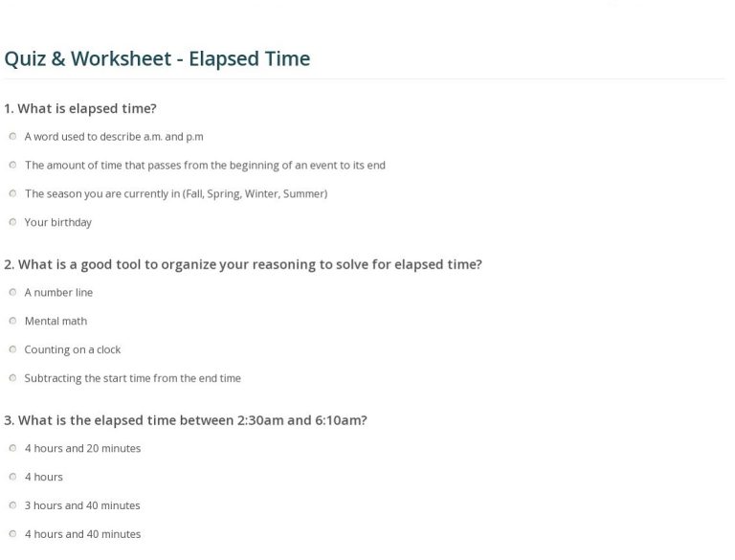This screenshot has height=560, width=735.
Task: Click the 'Your birthday' answer label
Action: [x=58, y=222]
